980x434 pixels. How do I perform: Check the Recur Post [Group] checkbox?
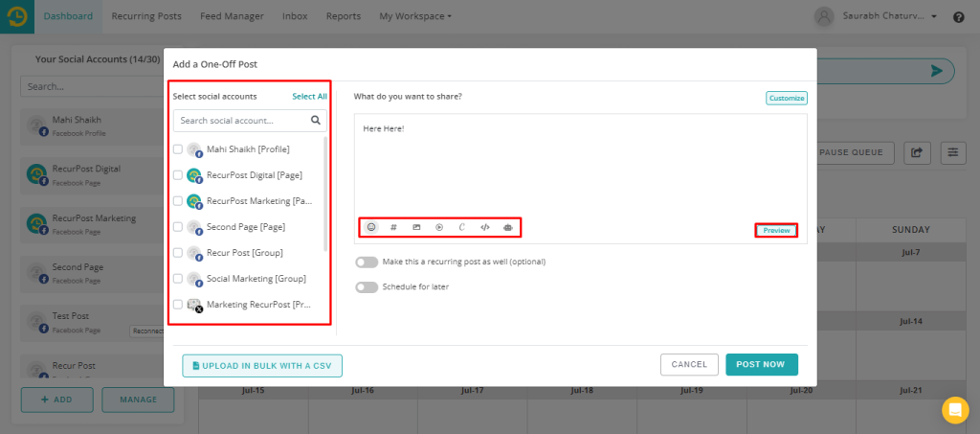(178, 253)
